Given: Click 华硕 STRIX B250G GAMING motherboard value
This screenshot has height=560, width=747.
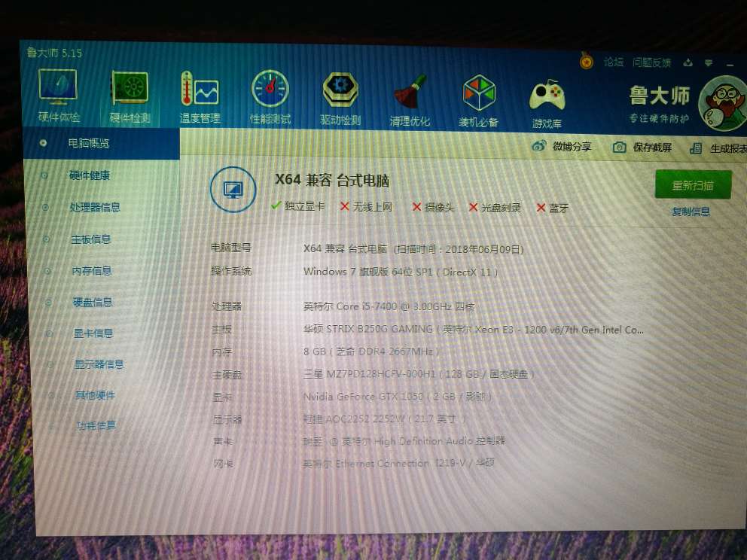Looking at the screenshot, I should click(474, 329).
